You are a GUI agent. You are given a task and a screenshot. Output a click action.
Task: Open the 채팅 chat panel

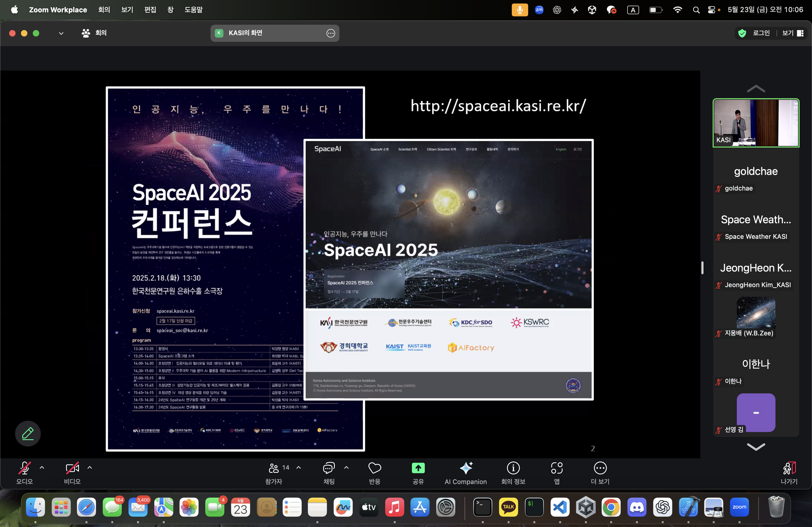329,473
